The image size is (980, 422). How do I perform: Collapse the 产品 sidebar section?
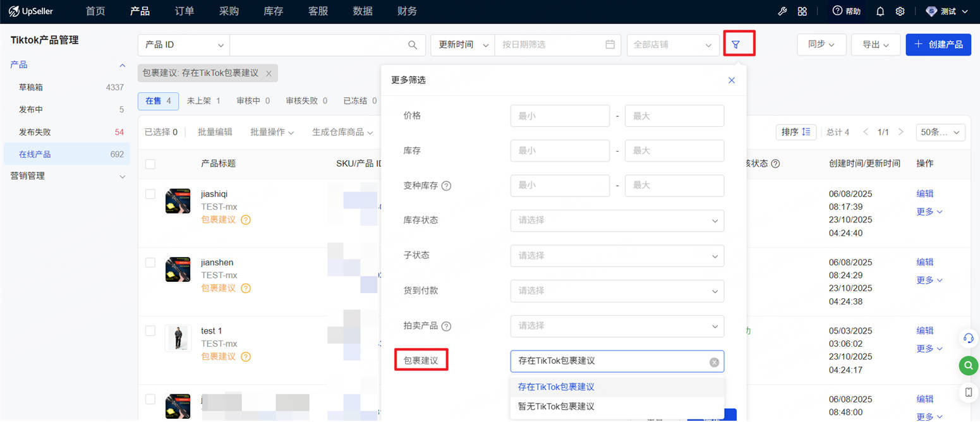[123, 65]
